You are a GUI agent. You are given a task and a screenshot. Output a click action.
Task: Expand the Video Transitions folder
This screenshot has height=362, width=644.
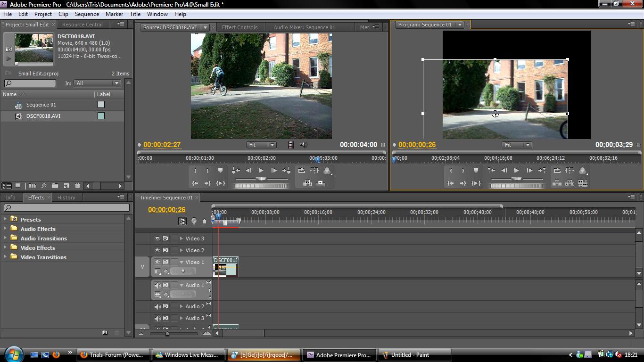pos(5,256)
